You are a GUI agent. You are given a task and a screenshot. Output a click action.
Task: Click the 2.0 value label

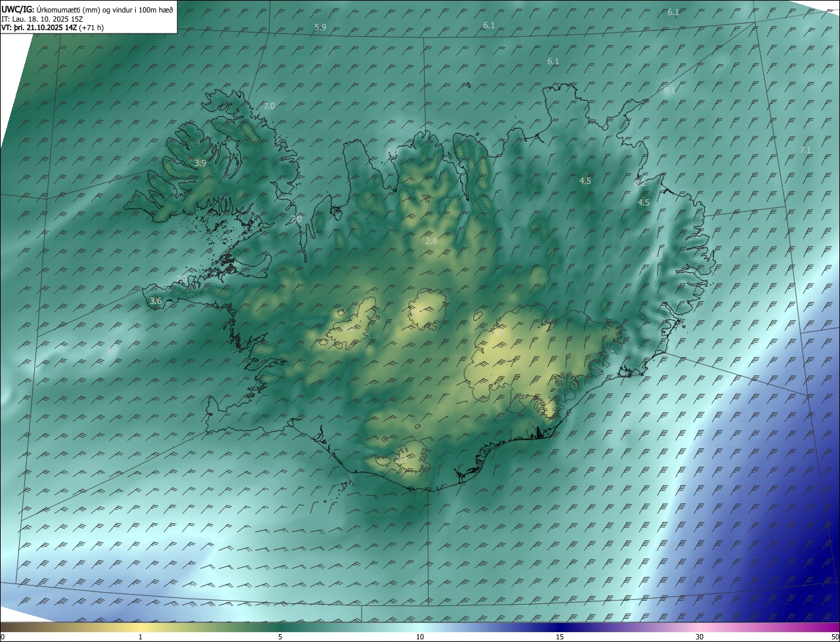(296, 219)
